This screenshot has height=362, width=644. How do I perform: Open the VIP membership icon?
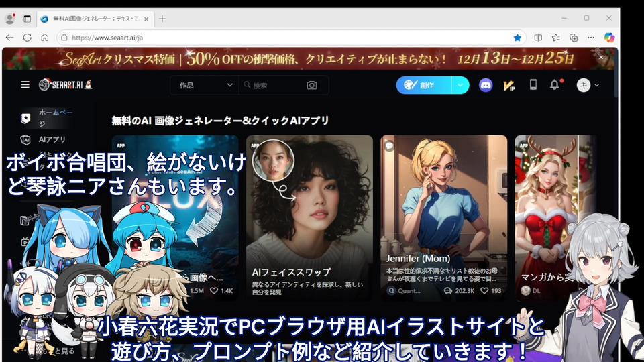click(509, 85)
